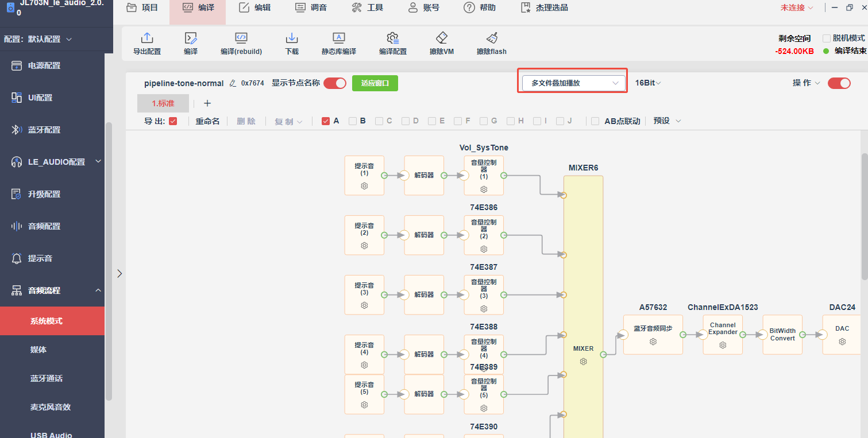Image resolution: width=868 pixels, height=438 pixels.
Task: Click the sidebar collapse arrow handle
Action: pos(119,273)
